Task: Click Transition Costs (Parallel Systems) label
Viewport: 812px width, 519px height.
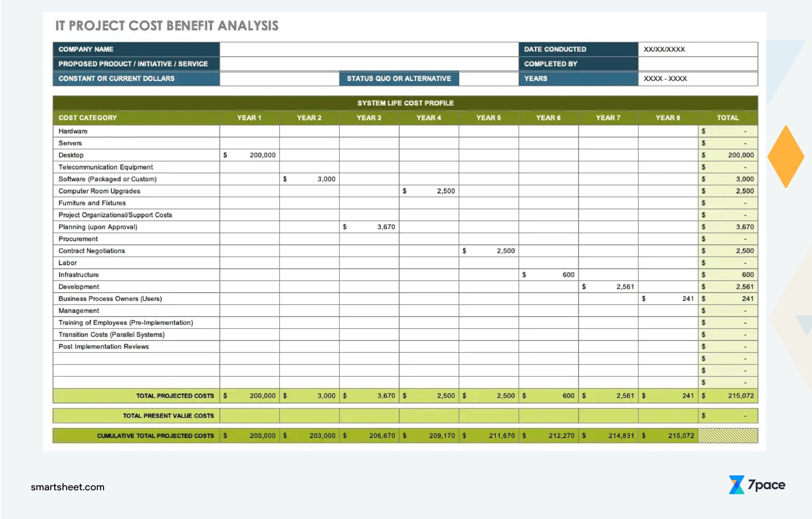Action: [x=112, y=335]
